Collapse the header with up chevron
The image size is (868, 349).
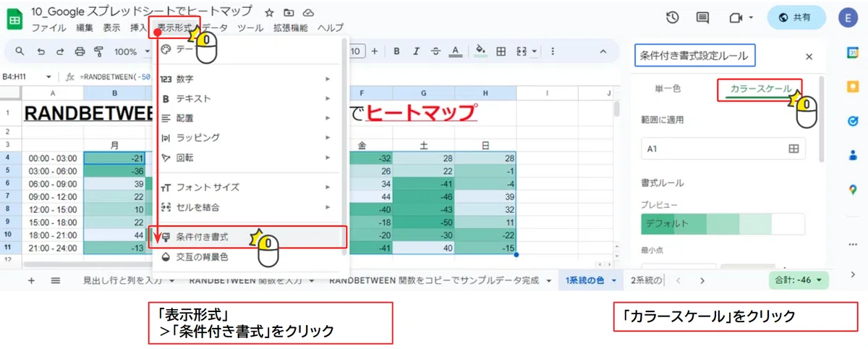pos(603,51)
